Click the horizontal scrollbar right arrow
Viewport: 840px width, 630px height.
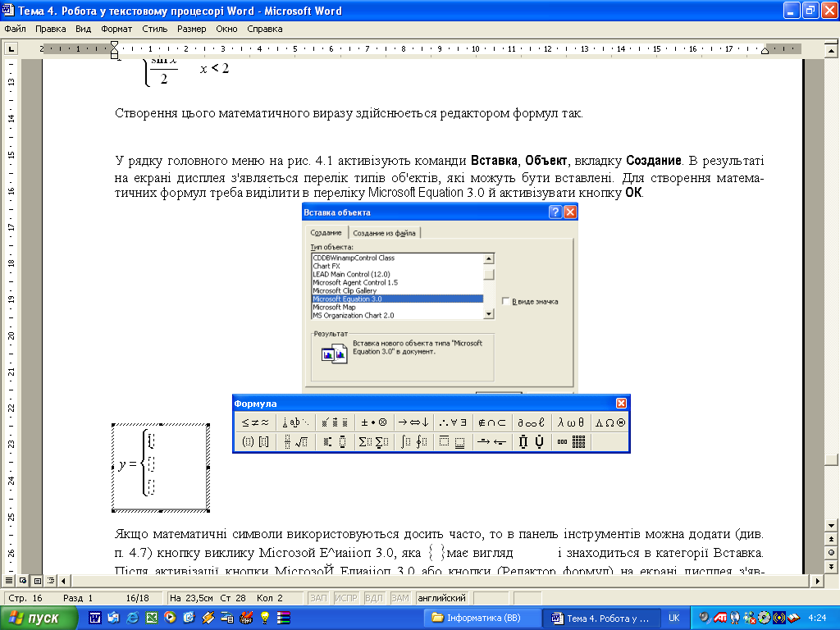[818, 581]
